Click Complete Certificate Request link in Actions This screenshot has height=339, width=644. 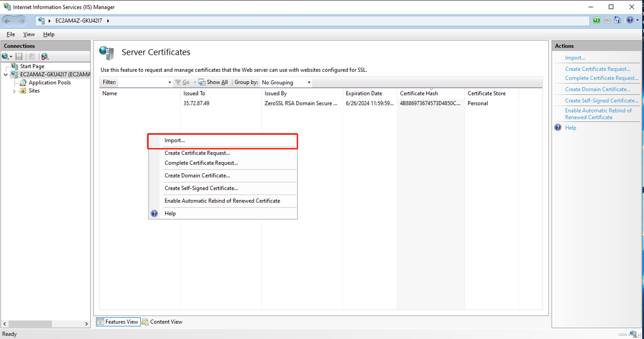pyautogui.click(x=602, y=78)
